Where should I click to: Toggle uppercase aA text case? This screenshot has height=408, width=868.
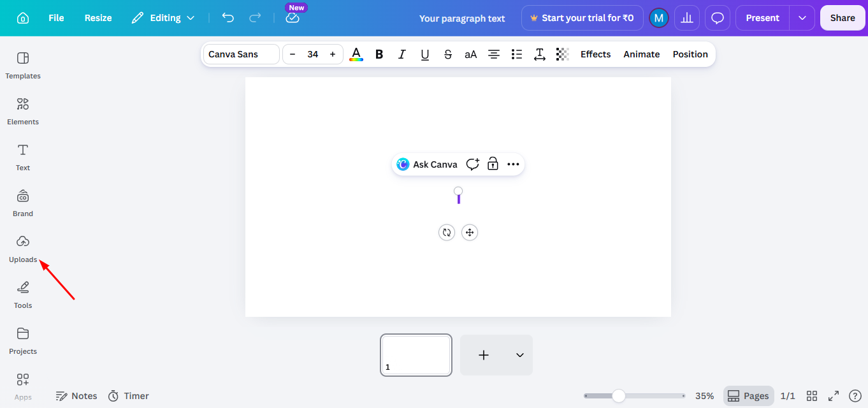pos(471,54)
